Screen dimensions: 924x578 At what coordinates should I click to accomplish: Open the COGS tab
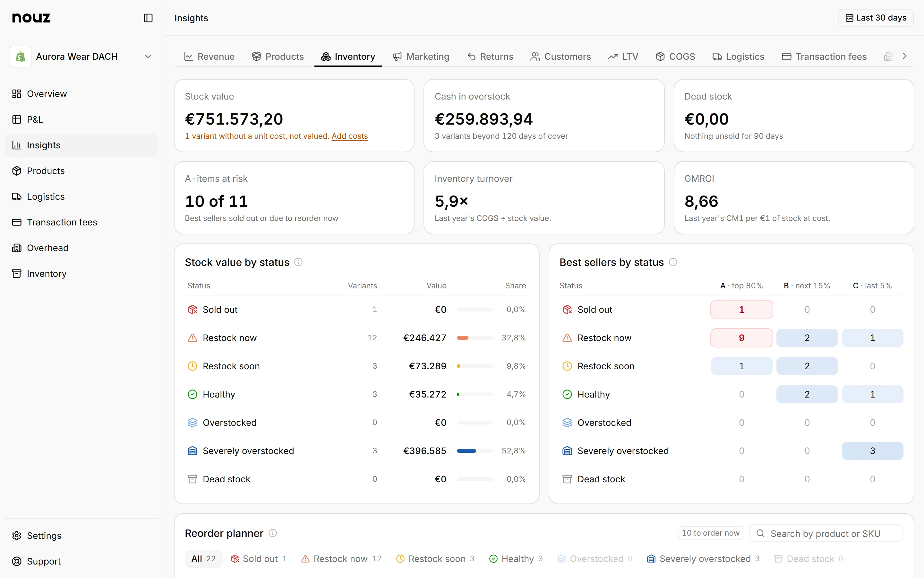675,57
